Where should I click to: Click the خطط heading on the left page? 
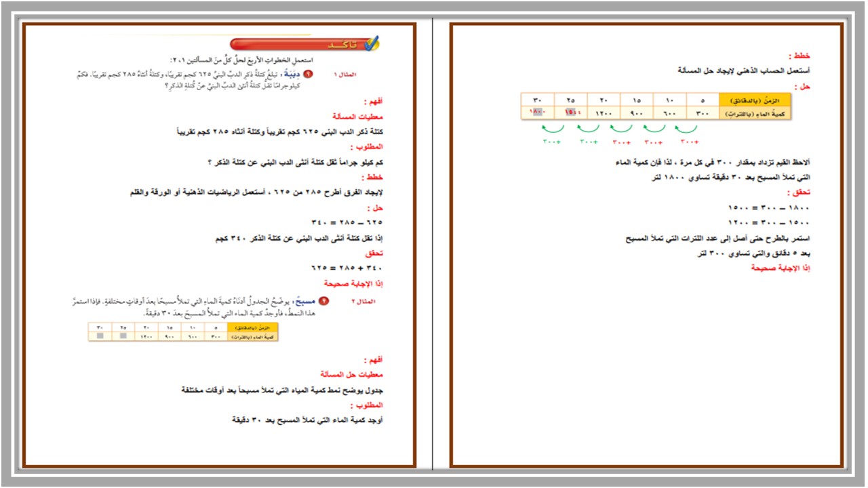pyautogui.click(x=372, y=178)
